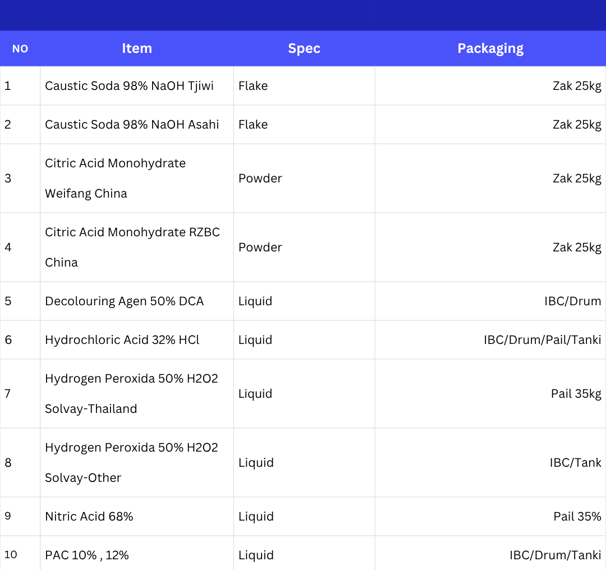This screenshot has width=606, height=570.
Task: Click the NO column header
Action: [x=20, y=49]
